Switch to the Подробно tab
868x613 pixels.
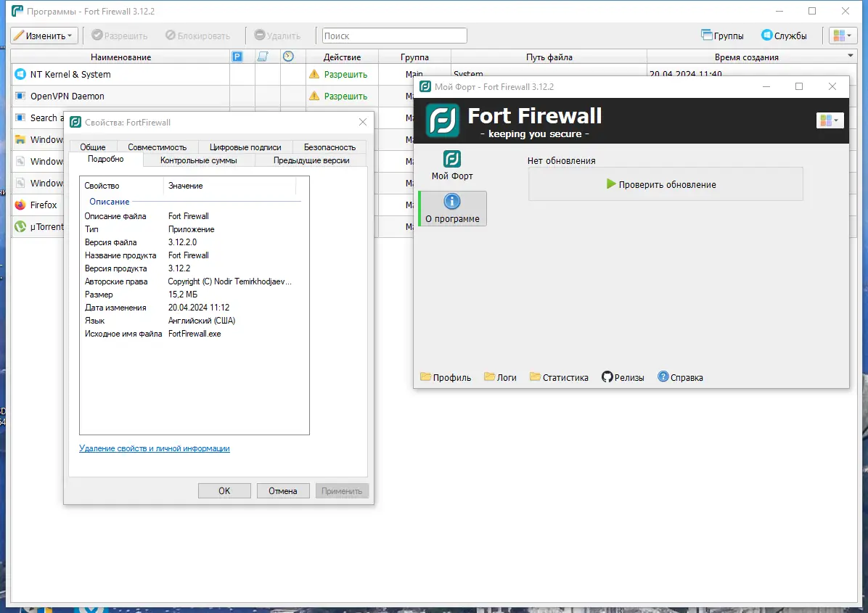(x=106, y=160)
